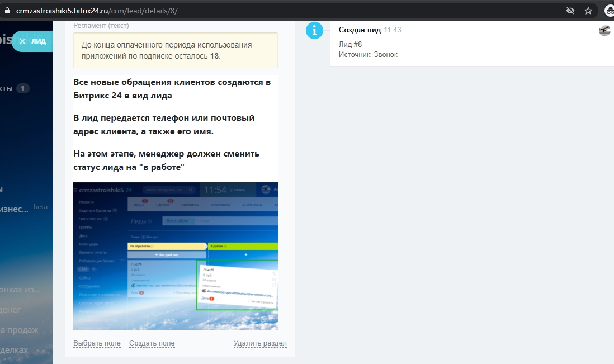Select the sidebar item ending in 'онках из...'

(20, 290)
